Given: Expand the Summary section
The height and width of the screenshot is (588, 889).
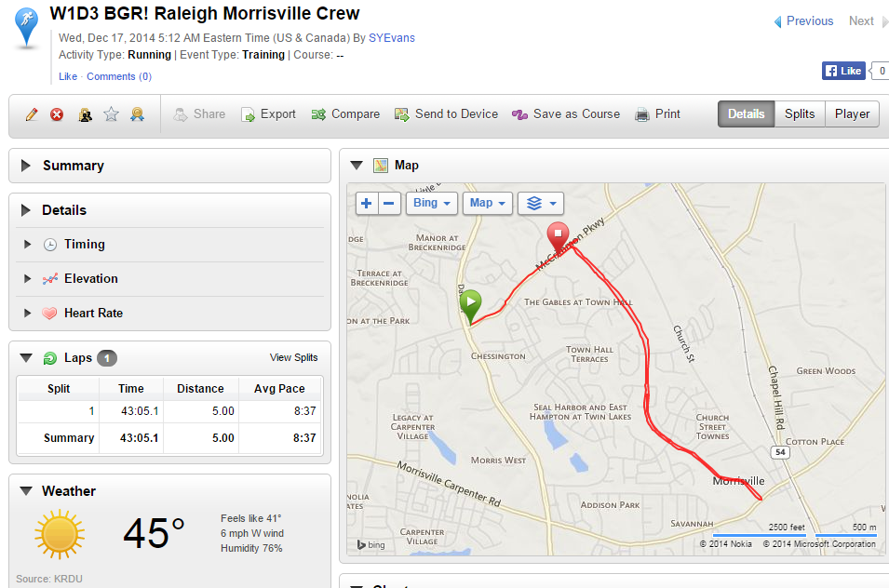Looking at the screenshot, I should (73, 166).
